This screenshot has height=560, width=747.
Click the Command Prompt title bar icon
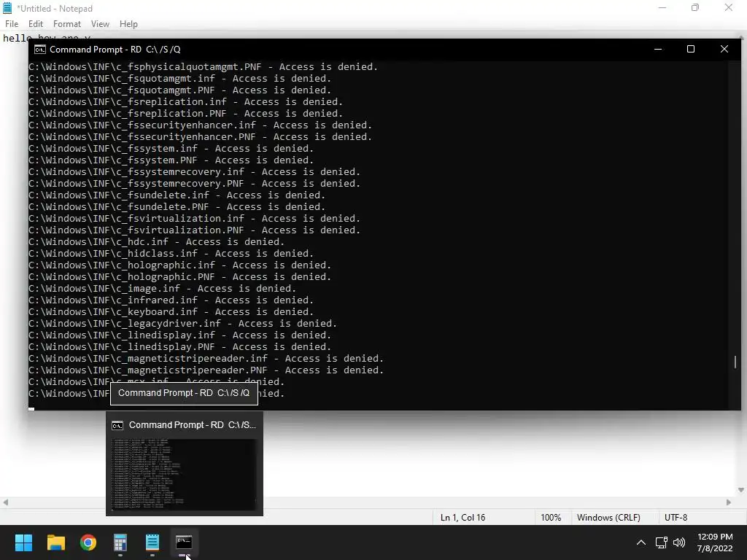coord(40,50)
